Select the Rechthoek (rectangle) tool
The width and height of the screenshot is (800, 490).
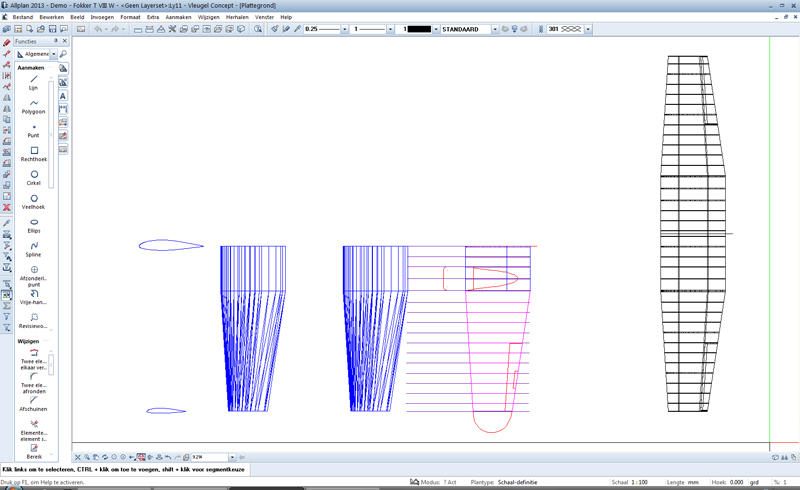pyautogui.click(x=33, y=154)
